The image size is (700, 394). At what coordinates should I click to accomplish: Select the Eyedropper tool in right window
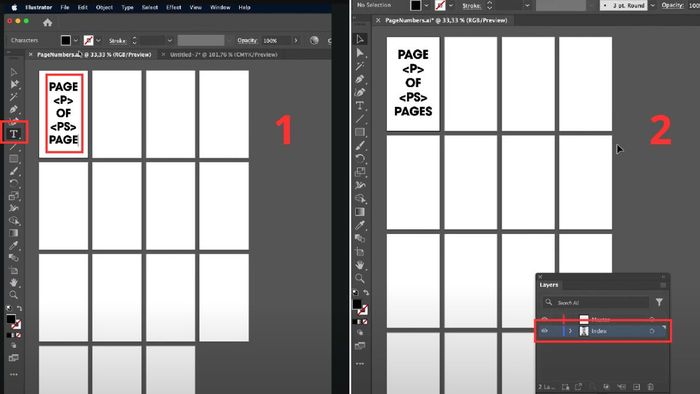[x=360, y=225]
